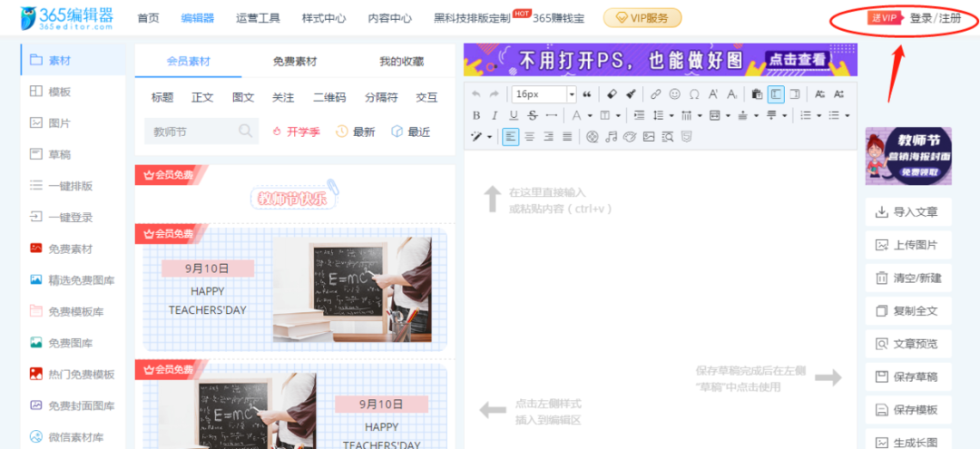Click the 上传图片 button
Image resolution: width=980 pixels, height=449 pixels.
[908, 245]
